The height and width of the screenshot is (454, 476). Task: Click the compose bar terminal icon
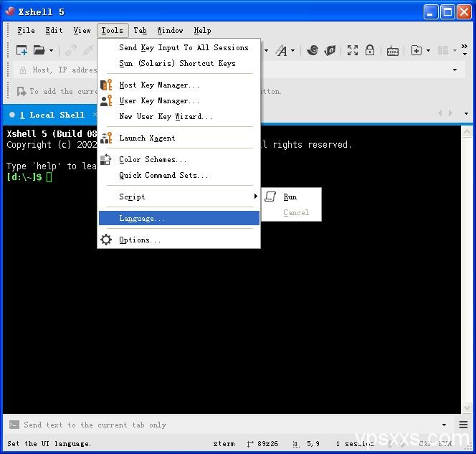tap(14, 425)
